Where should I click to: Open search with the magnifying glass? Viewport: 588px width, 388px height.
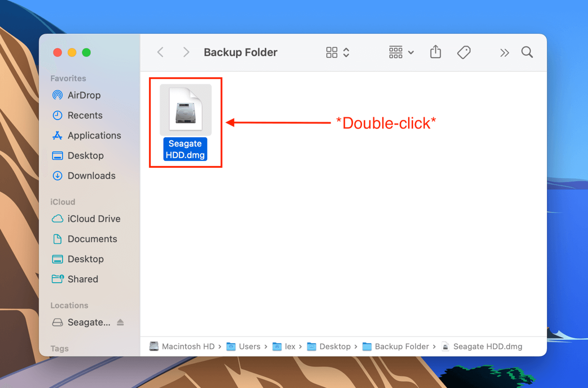(527, 52)
